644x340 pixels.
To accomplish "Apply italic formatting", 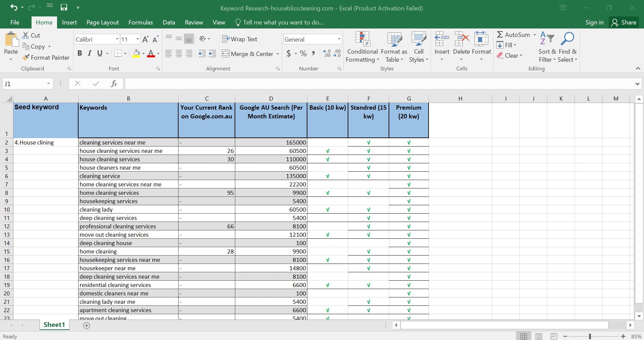I will pyautogui.click(x=89, y=53).
